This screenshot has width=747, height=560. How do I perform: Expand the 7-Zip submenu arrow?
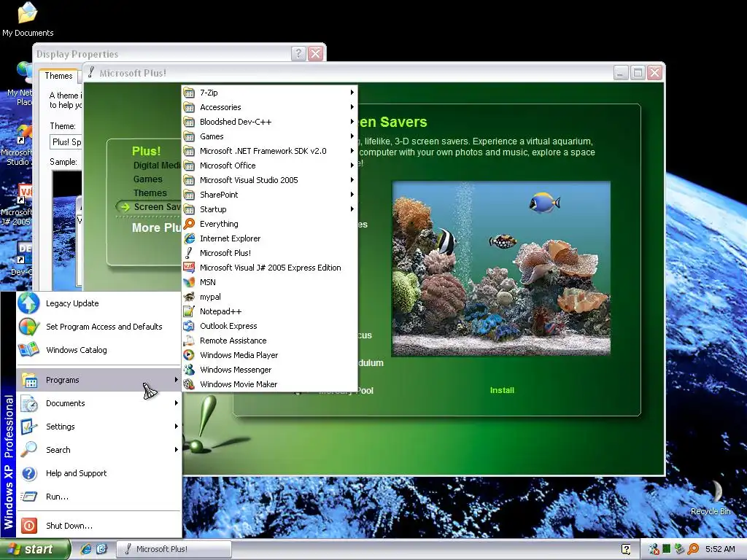click(x=352, y=93)
